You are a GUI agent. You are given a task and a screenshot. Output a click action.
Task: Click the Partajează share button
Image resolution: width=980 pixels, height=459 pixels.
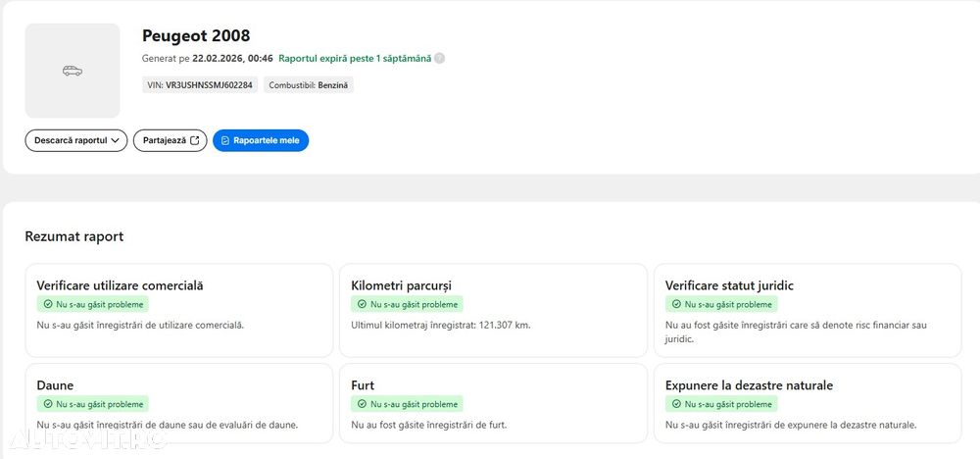170,140
